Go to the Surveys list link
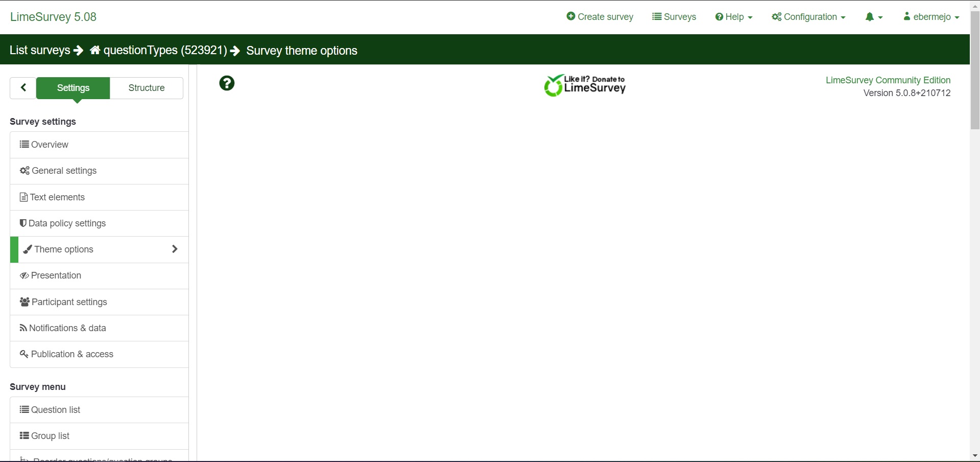Screen dimensions: 980x462 674,17
